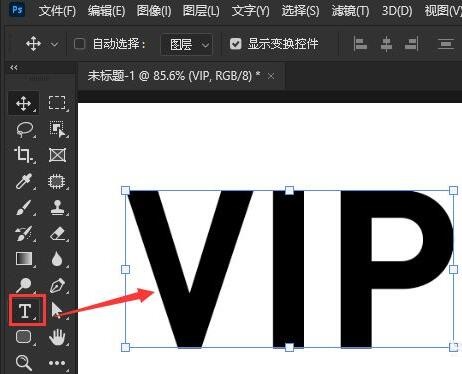
Task: Click the right-middle transform handle
Action: (453, 269)
